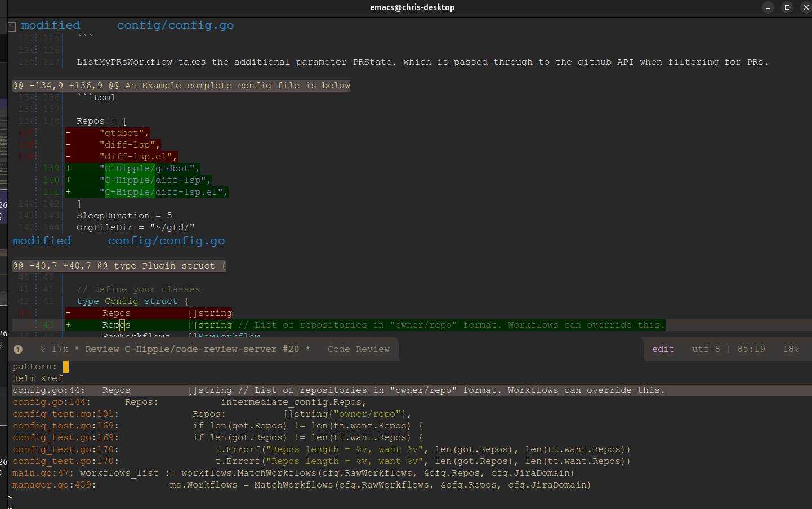Open config/config.go link in first header
The width and height of the screenshot is (812, 509).
[x=175, y=25]
